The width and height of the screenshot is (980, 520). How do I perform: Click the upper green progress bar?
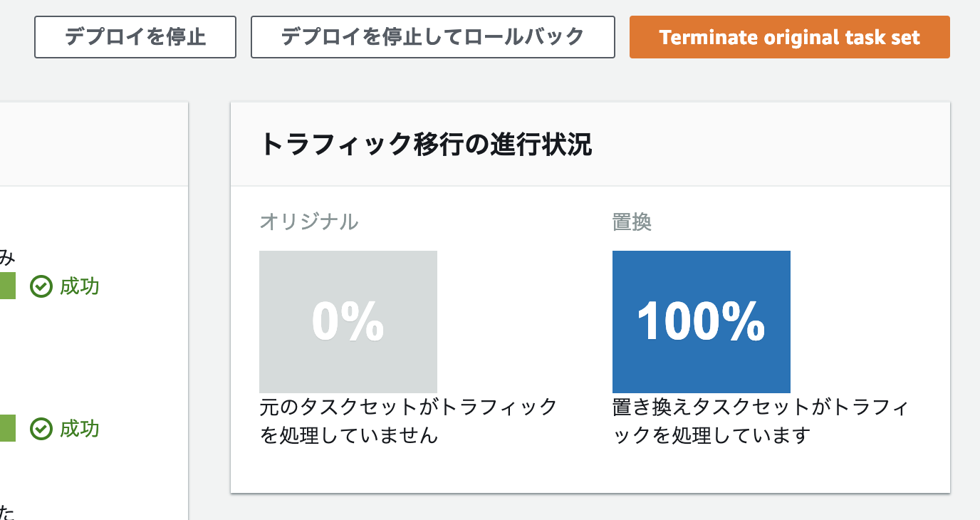tap(7, 286)
